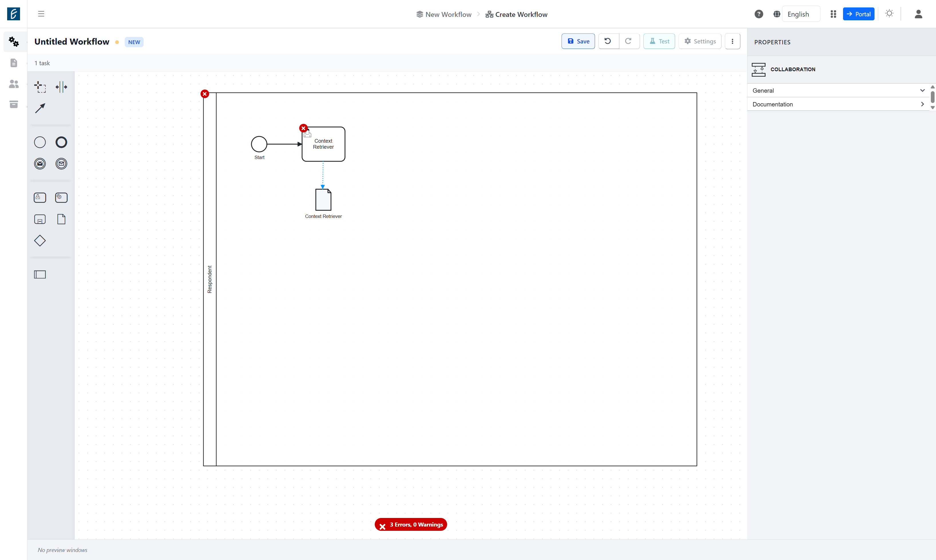Open the user account icon
This screenshot has height=560, width=936.
(918, 14)
